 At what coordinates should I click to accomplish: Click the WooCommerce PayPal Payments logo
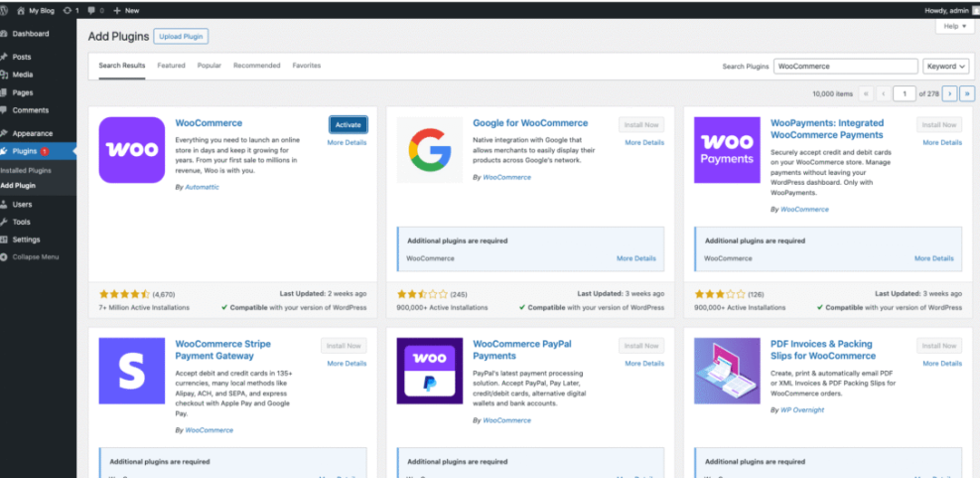pos(429,371)
